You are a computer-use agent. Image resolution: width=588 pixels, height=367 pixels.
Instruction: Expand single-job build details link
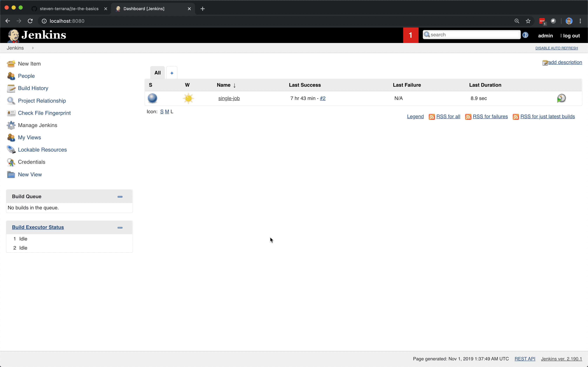click(x=323, y=98)
